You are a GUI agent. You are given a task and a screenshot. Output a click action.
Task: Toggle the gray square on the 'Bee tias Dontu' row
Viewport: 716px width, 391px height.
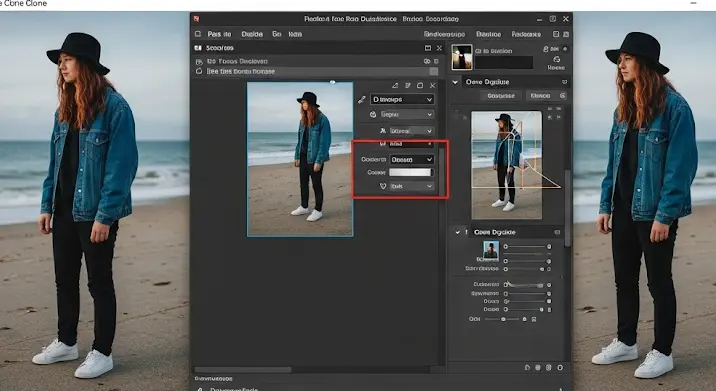point(434,71)
